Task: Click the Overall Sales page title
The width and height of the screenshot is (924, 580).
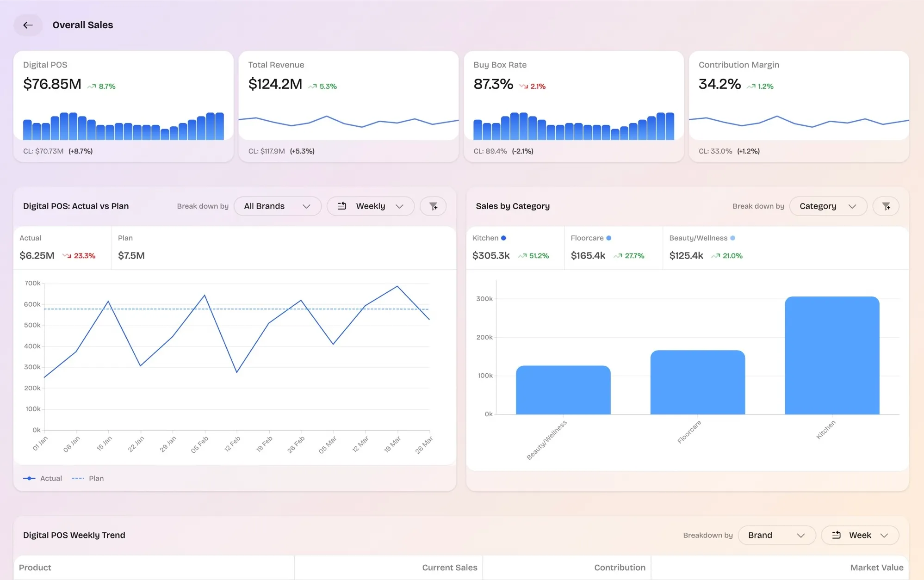Action: [83, 25]
